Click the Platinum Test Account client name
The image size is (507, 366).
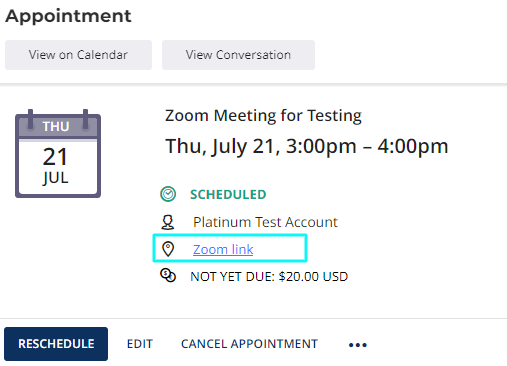(265, 222)
